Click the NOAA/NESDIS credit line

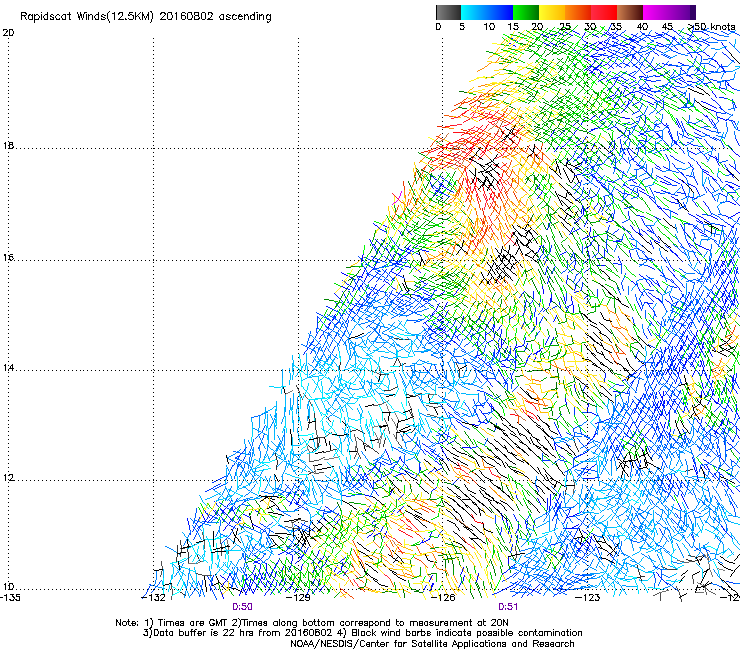pyautogui.click(x=432, y=644)
